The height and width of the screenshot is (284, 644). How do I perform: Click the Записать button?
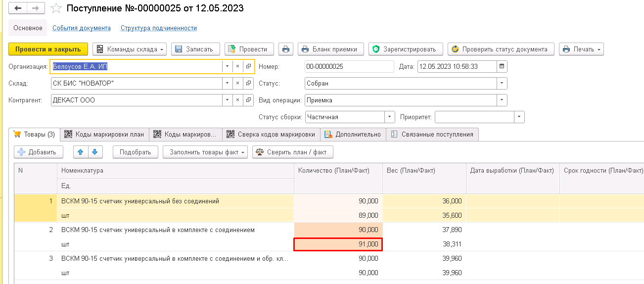(x=195, y=49)
